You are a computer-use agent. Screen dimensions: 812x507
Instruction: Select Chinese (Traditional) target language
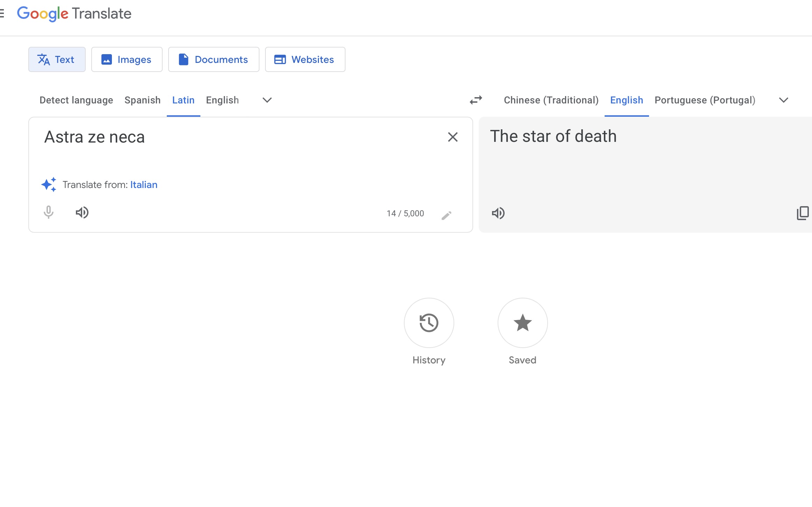(551, 100)
